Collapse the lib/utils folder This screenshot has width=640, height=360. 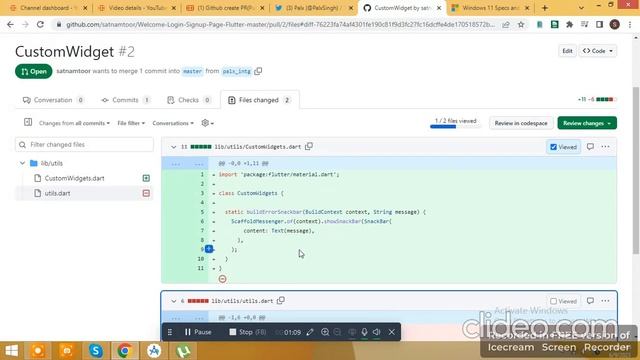22,163
